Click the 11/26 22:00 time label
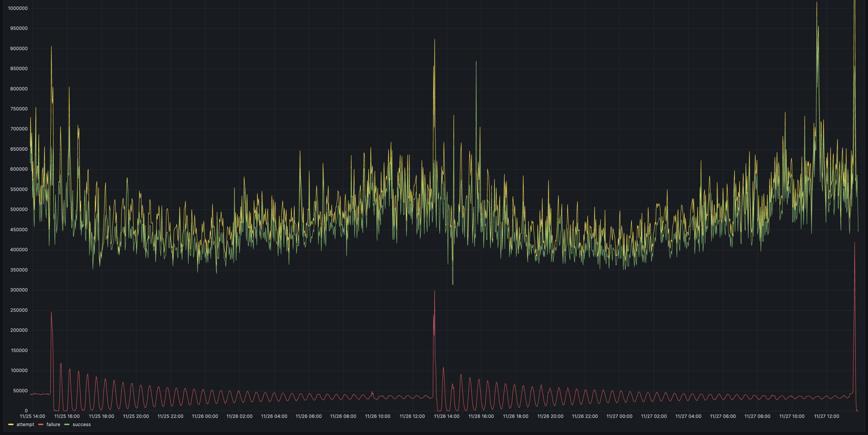The image size is (868, 435). pos(585,416)
